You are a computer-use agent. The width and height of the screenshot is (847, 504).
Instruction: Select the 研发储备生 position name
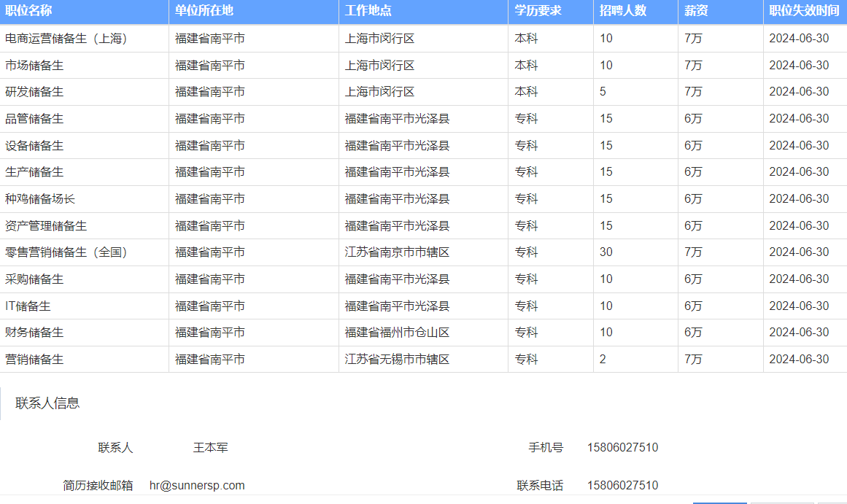[34, 92]
